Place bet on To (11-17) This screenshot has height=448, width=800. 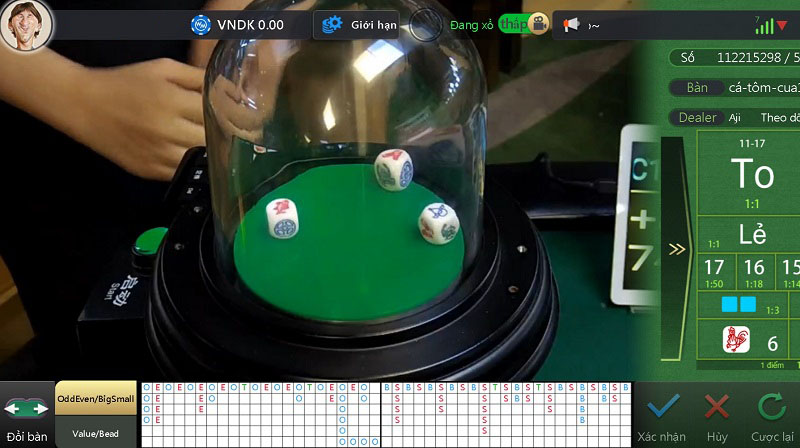pos(751,175)
